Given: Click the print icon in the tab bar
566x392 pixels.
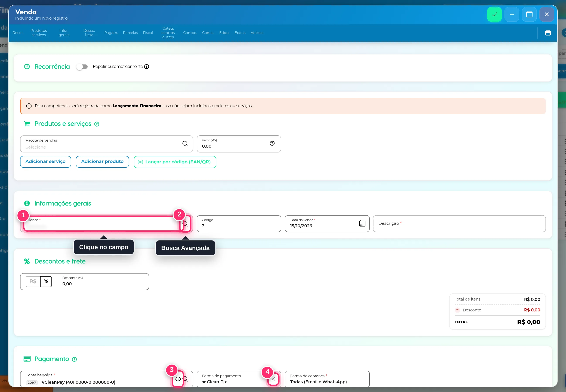Looking at the screenshot, I should coord(548,33).
